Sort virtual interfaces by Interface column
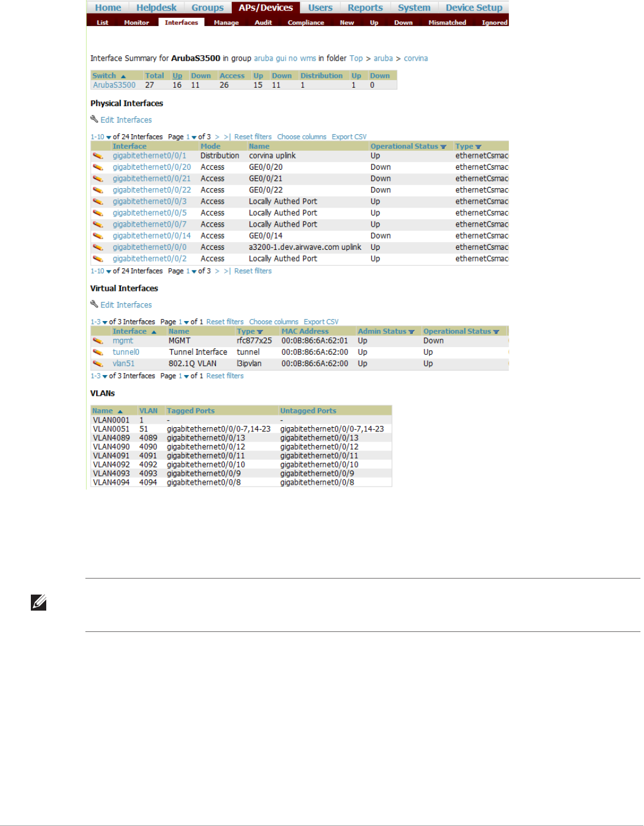This screenshot has height=826, width=644. pos(134,332)
